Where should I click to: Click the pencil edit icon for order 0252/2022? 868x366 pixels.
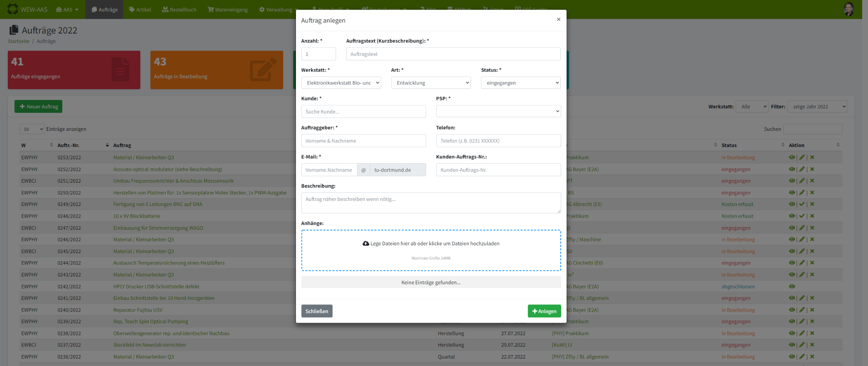point(802,169)
